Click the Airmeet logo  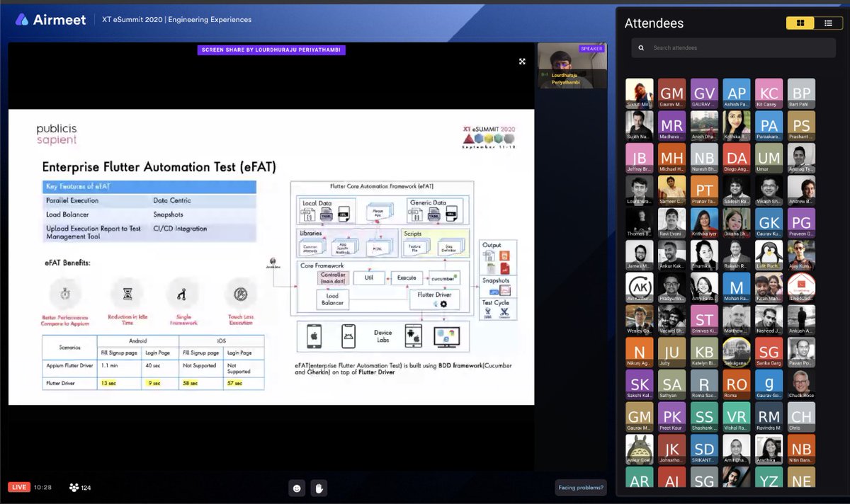click(x=51, y=20)
